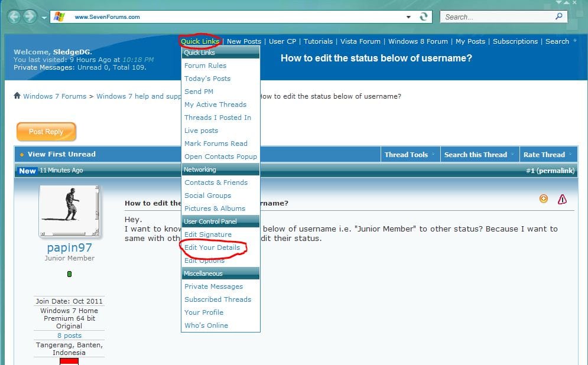Click the magnifying glass search icon
Viewport: 588px width, 365px height.
coord(559,16)
